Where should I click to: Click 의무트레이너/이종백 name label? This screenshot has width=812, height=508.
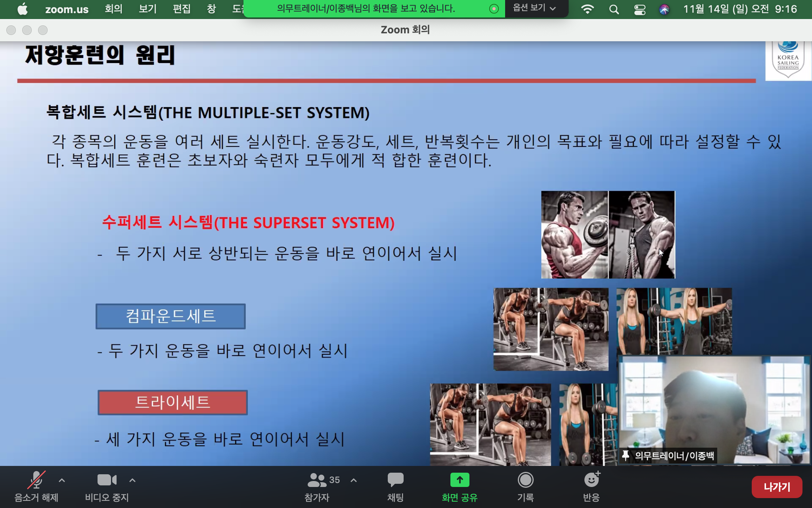pos(674,456)
